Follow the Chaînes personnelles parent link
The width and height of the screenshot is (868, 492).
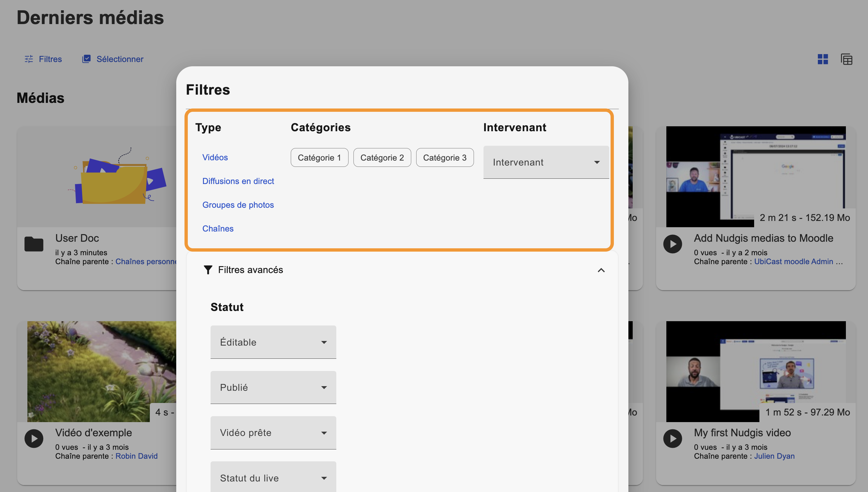coord(146,261)
